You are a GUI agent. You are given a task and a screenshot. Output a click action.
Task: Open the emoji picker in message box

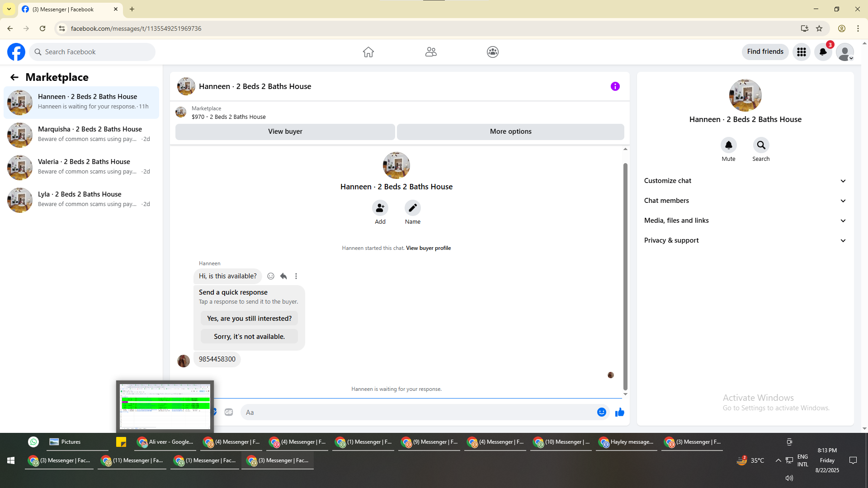pos(601,412)
